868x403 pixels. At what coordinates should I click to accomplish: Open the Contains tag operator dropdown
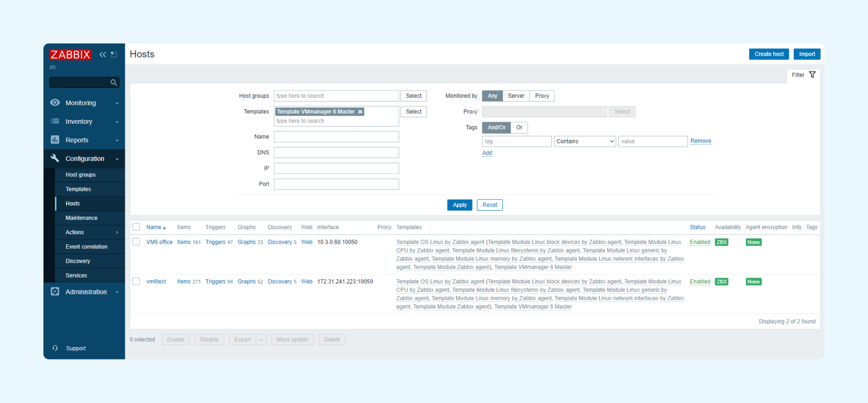tap(584, 141)
